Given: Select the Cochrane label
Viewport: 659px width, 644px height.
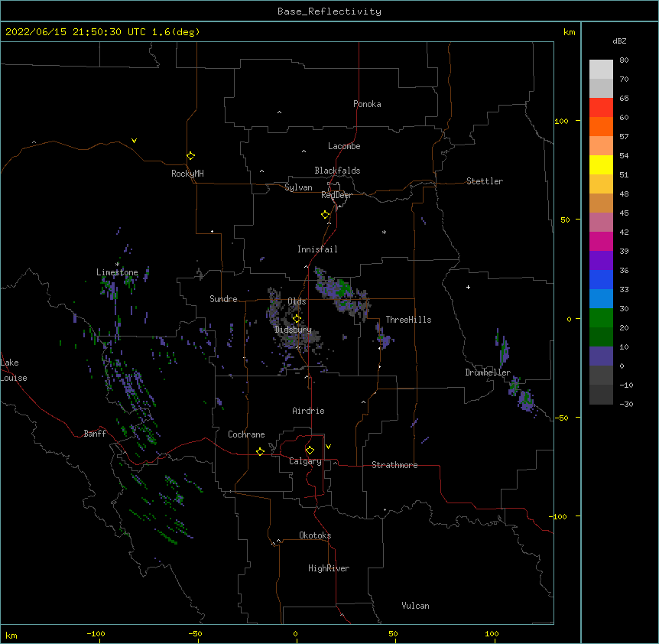Looking at the screenshot, I should 246,434.
